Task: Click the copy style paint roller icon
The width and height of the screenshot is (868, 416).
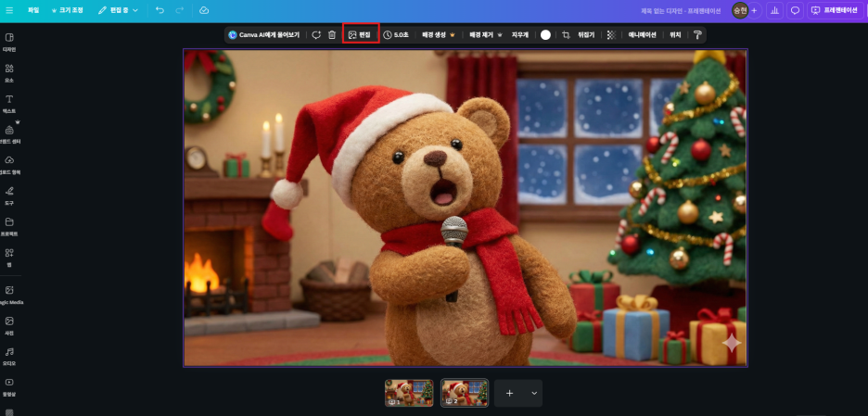Action: (x=697, y=35)
